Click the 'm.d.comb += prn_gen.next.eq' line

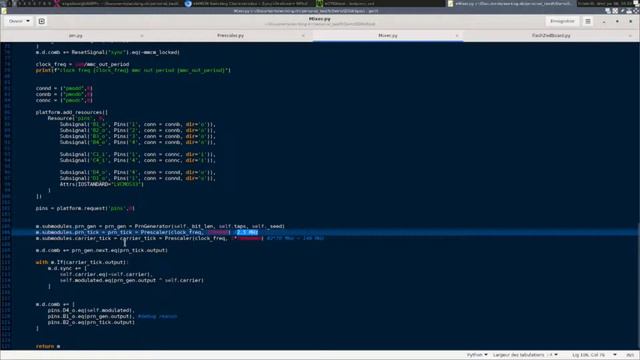point(102,250)
